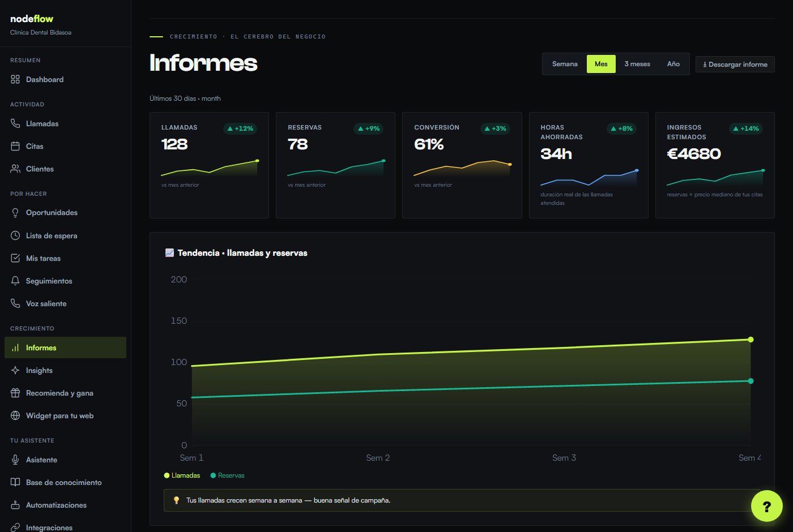Switch to the 3 meses period
The height and width of the screenshot is (532, 793).
click(x=637, y=64)
